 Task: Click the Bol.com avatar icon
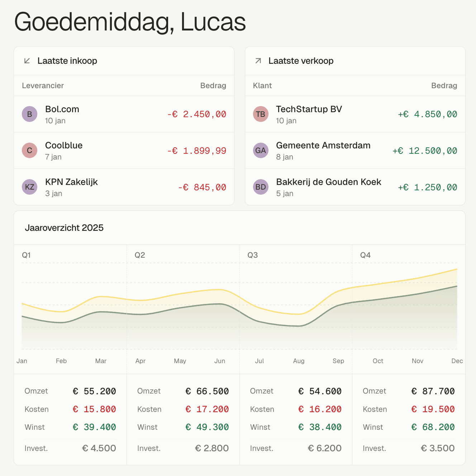click(x=29, y=114)
